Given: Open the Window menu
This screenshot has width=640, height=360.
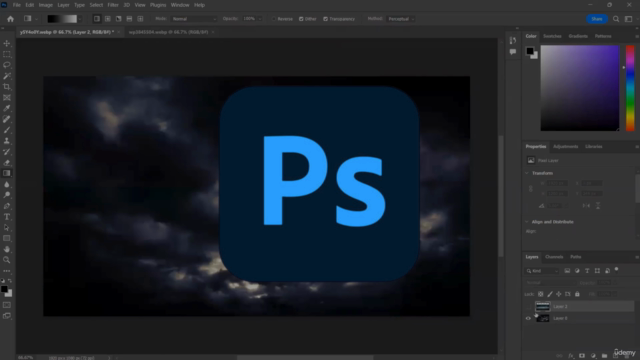Looking at the screenshot, I should point(180,5).
